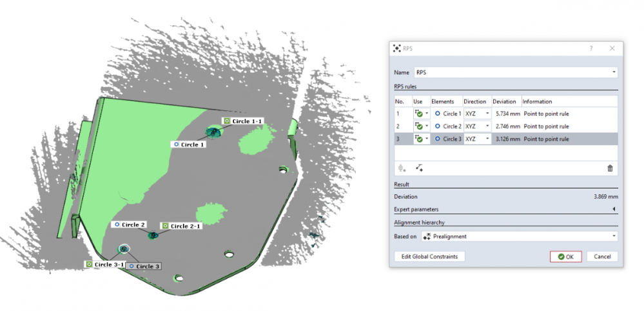Click the Edit Global Constraints button
Screen dimensions: 644x311
[429, 257]
